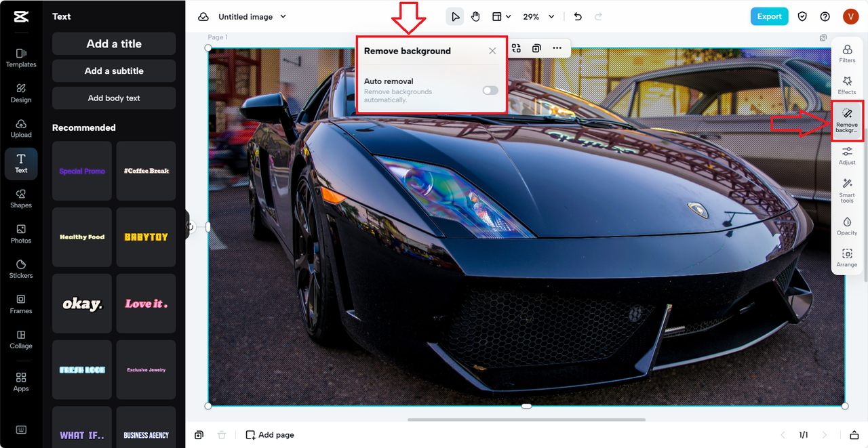The height and width of the screenshot is (448, 868).
Task: Open the Upload sidebar panel
Action: (21, 128)
